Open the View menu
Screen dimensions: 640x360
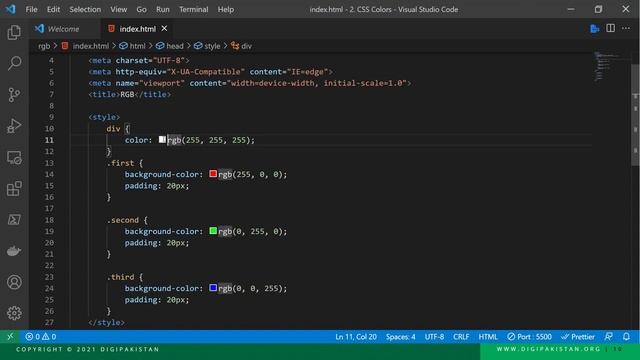[x=118, y=9]
